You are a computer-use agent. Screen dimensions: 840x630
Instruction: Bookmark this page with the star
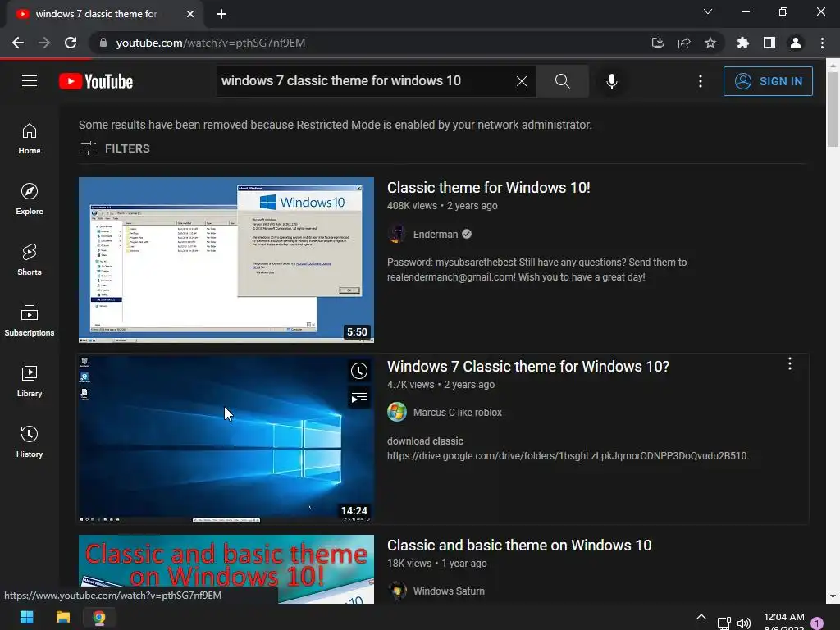[x=710, y=43]
